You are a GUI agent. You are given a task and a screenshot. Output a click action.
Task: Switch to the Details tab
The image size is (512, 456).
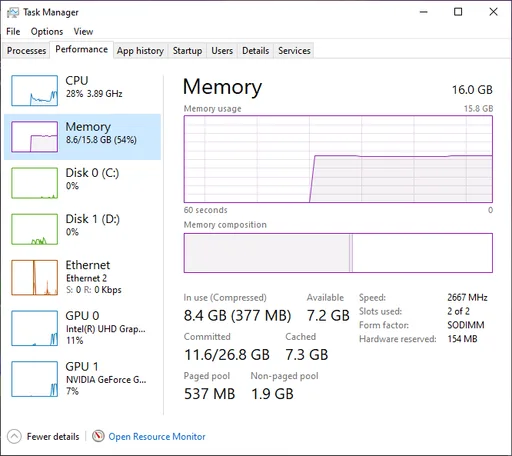point(256,51)
